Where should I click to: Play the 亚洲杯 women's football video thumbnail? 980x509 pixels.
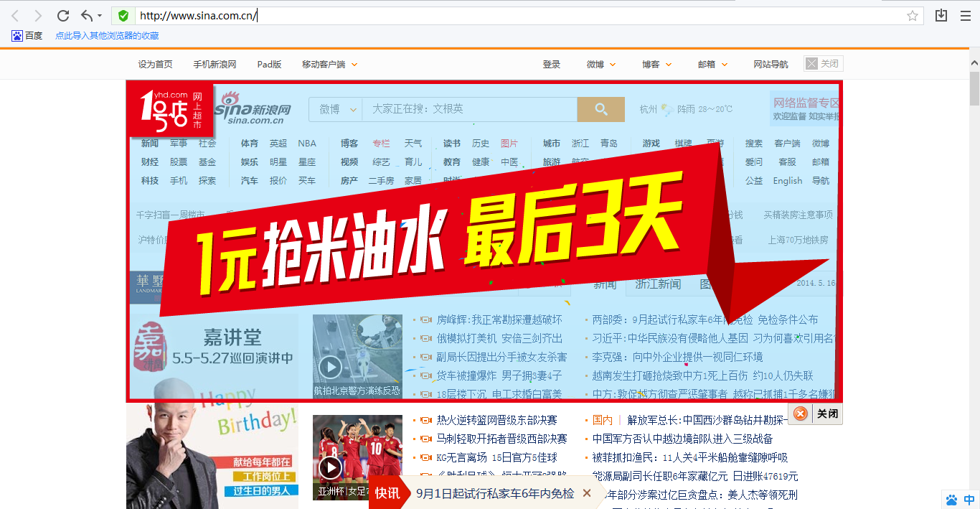[357, 457]
